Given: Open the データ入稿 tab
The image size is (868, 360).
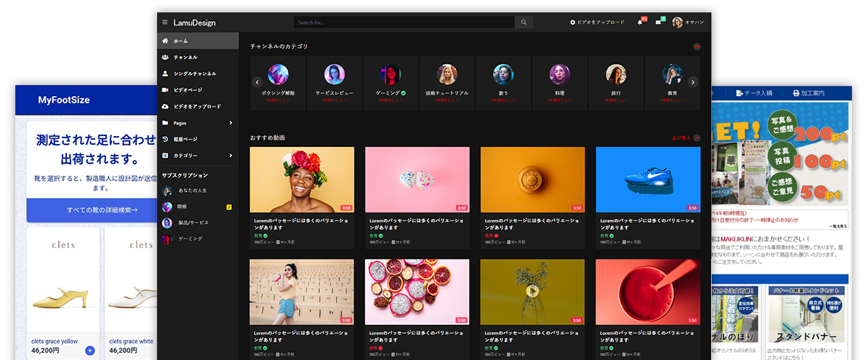Looking at the screenshot, I should [754, 93].
